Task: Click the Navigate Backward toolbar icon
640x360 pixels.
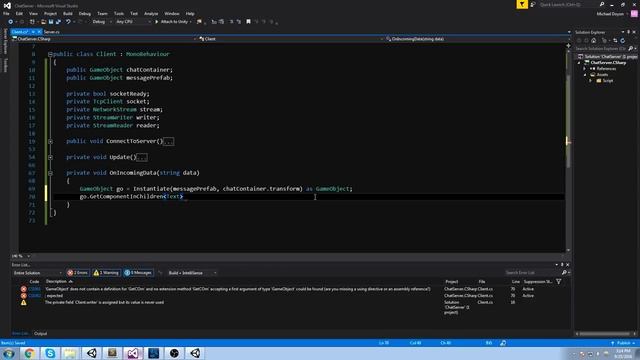Action: [11, 22]
